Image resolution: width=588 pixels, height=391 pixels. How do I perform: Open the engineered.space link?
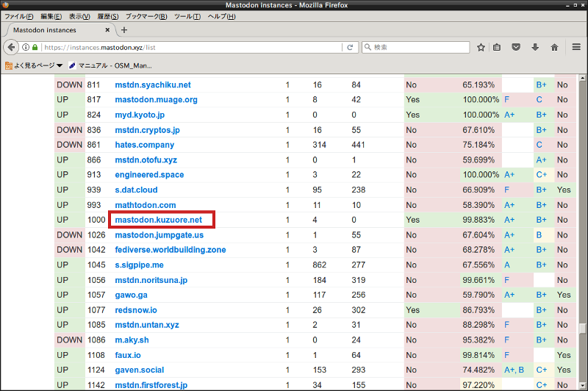pyautogui.click(x=149, y=175)
